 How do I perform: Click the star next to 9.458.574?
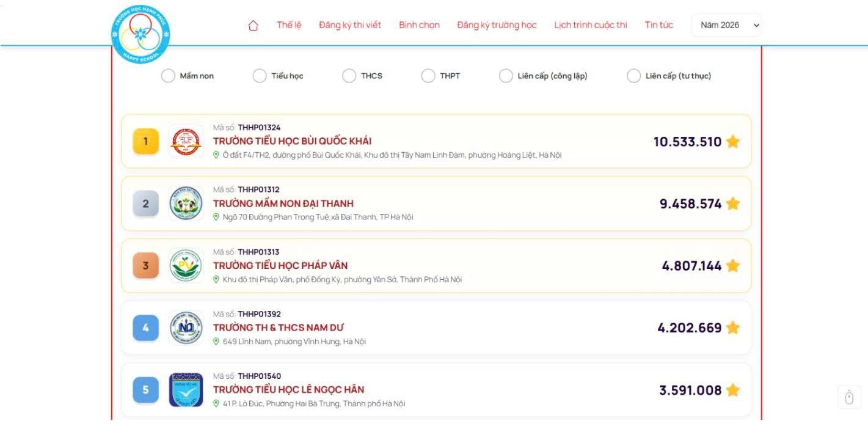click(x=733, y=204)
